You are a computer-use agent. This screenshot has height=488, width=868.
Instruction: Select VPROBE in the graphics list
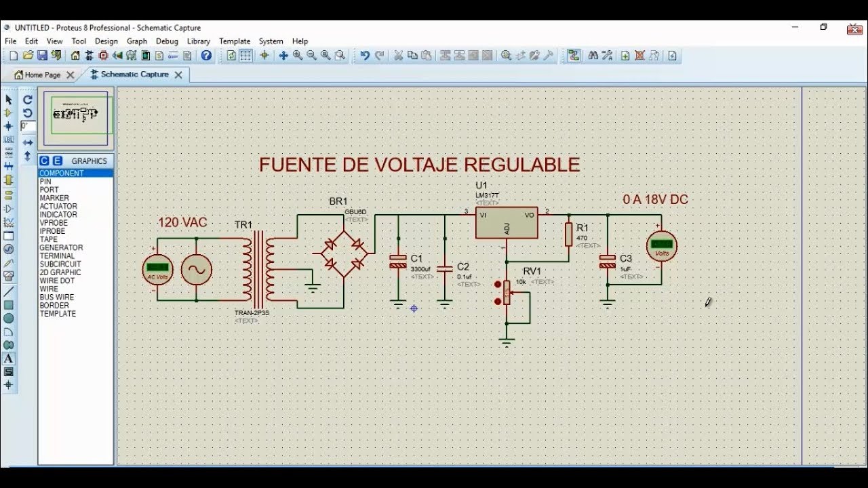[75, 223]
